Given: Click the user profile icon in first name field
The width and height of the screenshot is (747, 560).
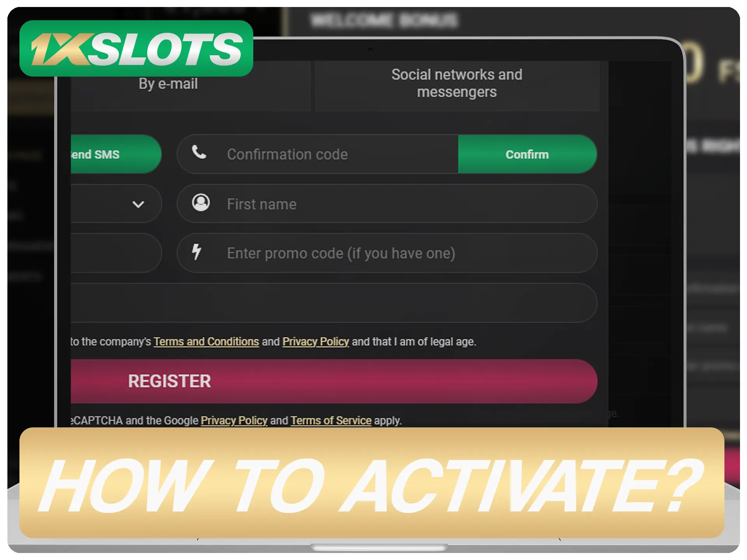Looking at the screenshot, I should [x=200, y=203].
